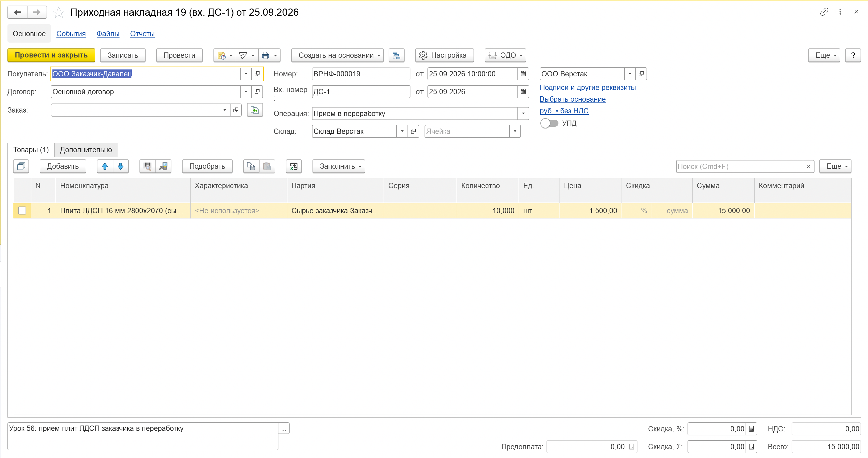Click the document structure icon
The image size is (868, 458).
click(x=396, y=55)
